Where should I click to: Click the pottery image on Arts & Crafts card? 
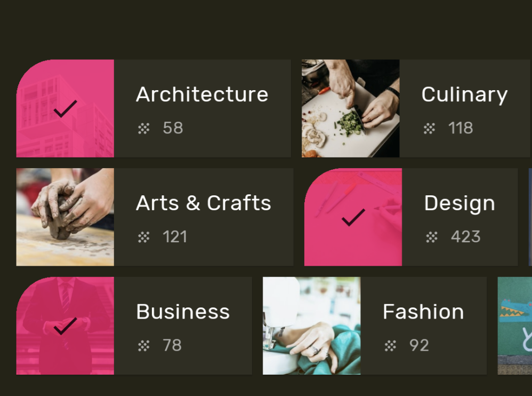point(65,217)
